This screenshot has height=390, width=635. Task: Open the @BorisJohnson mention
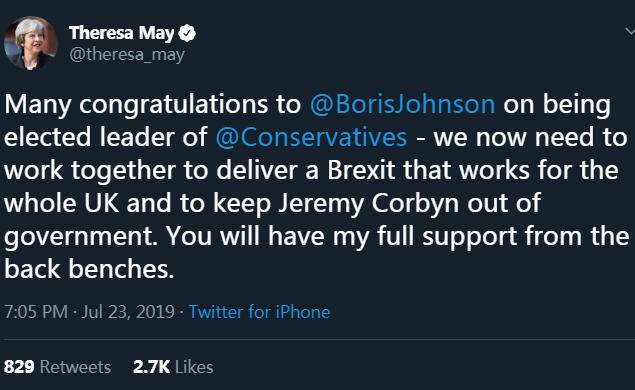(402, 104)
